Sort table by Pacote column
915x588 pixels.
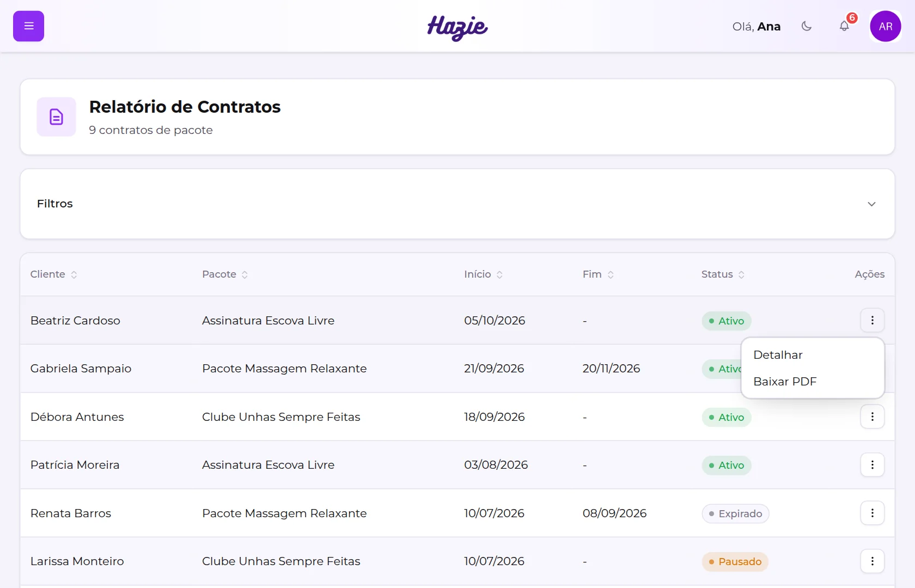tap(225, 274)
